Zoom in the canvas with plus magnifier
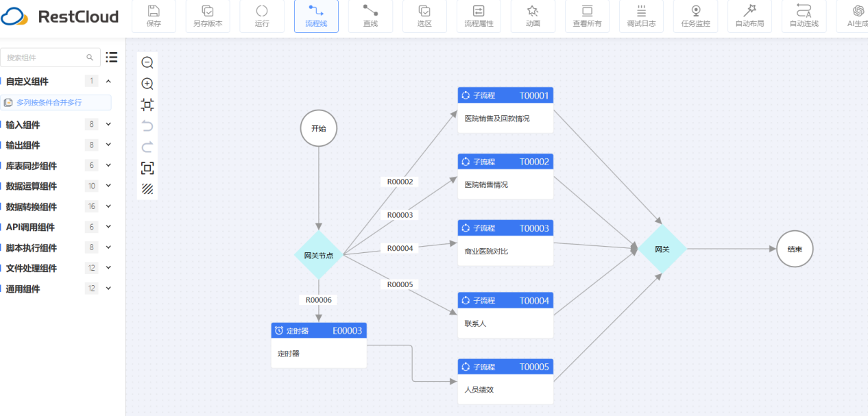Screen dimensions: 868x416 tap(147, 84)
